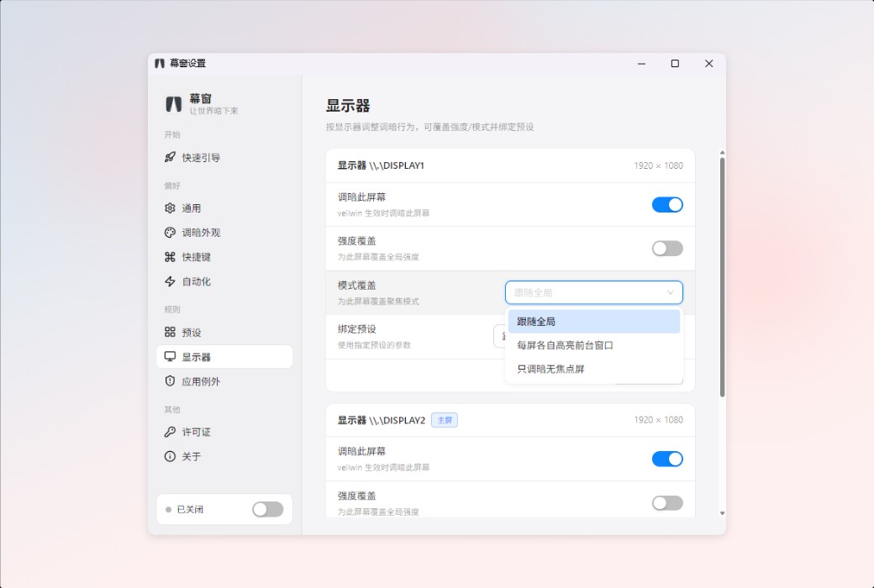874x588 pixels.
Task: Click the DISPLAY1 resolution 1920 × 1080
Action: pyautogui.click(x=658, y=165)
